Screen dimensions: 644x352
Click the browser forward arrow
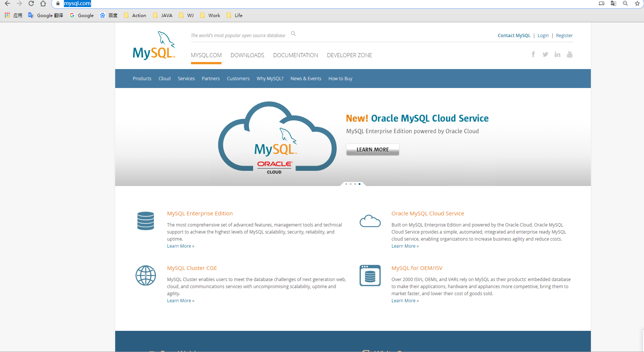point(19,3)
